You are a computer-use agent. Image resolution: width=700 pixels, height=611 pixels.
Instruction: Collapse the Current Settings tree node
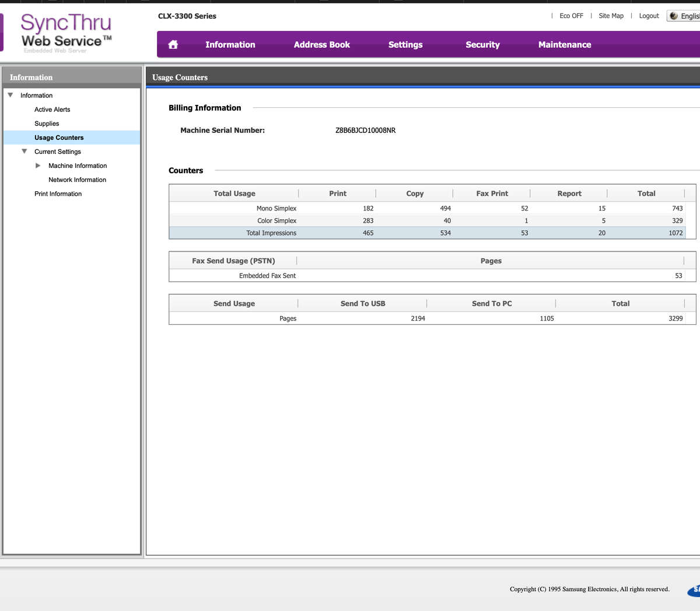(24, 152)
